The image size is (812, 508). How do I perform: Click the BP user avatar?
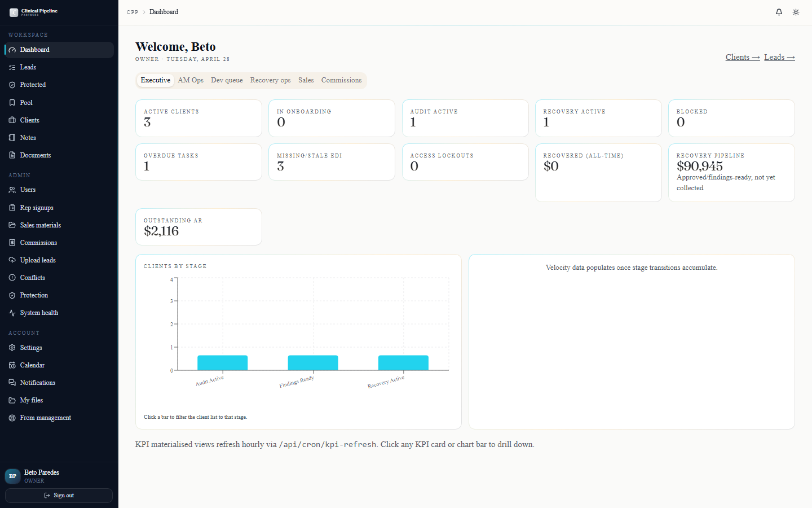click(12, 476)
